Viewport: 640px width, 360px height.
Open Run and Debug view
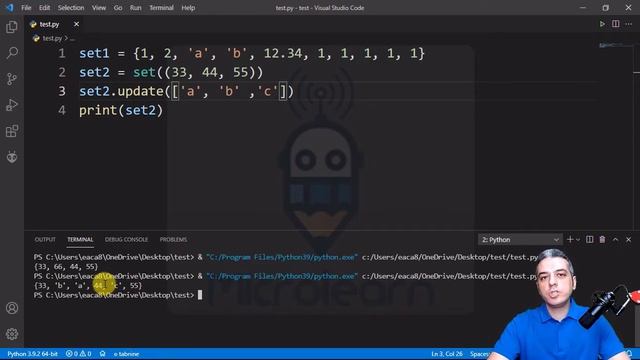[x=12, y=105]
